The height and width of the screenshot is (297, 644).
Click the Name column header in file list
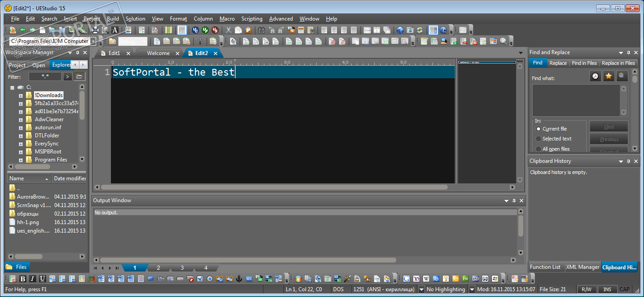(29, 178)
